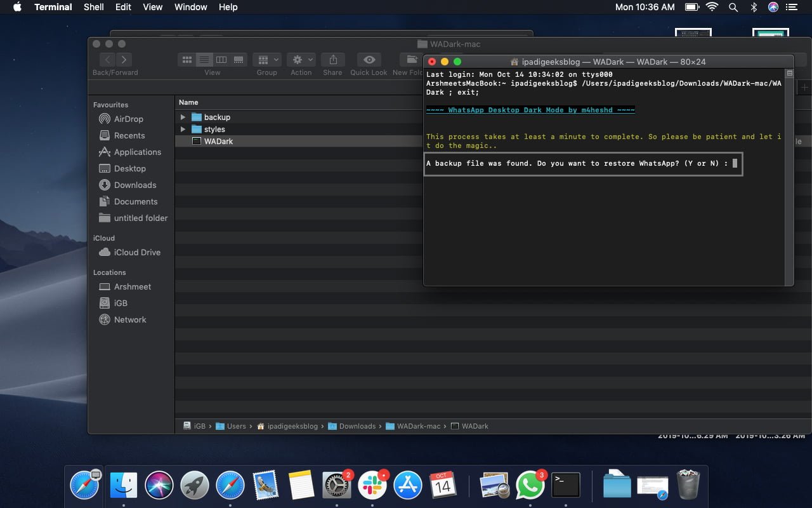Open App Store from the Dock
This screenshot has height=508, width=812.
point(408,486)
